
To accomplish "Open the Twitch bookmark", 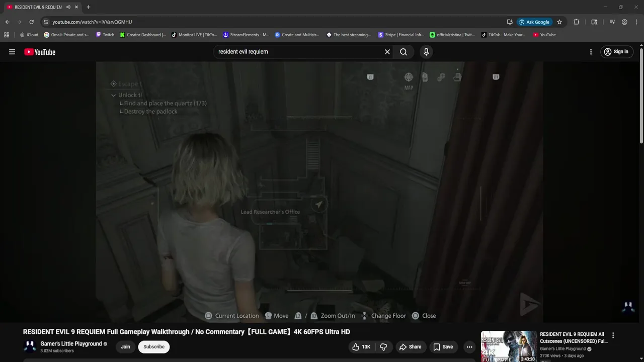I will coord(105,35).
